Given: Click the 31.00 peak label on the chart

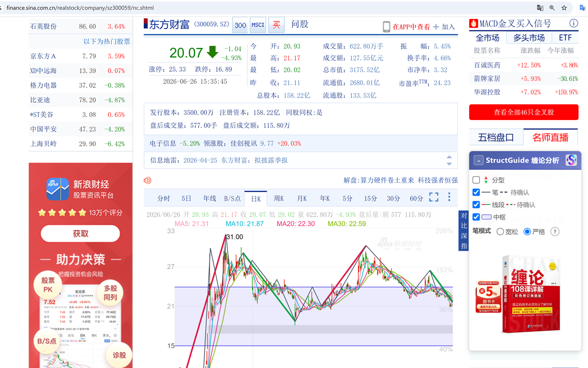Looking at the screenshot, I should [x=235, y=237].
